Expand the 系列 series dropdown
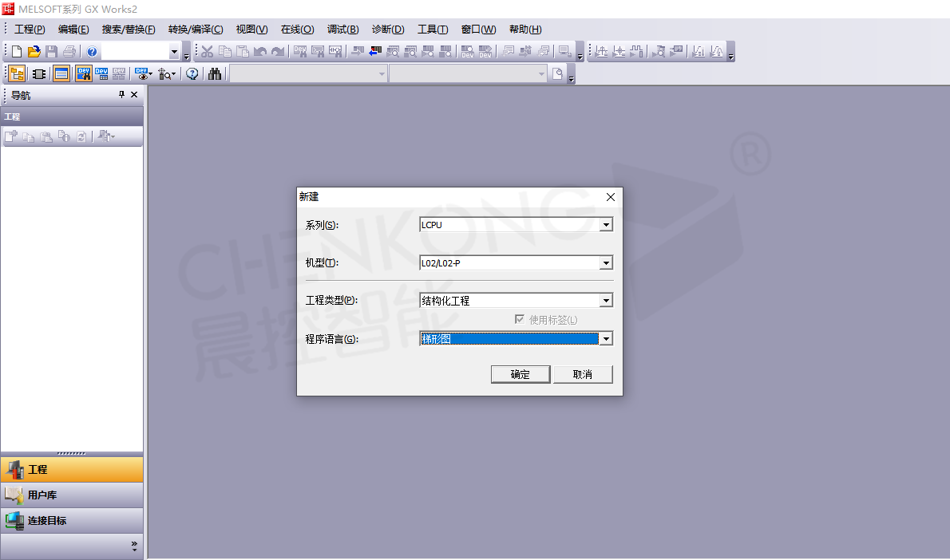This screenshot has width=950, height=560. point(606,225)
